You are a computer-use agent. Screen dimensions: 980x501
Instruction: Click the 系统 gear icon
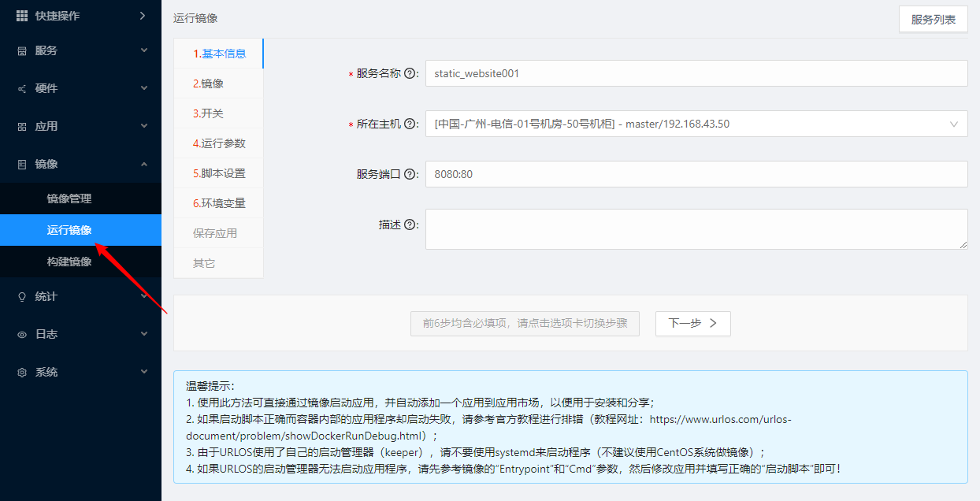pyautogui.click(x=22, y=372)
